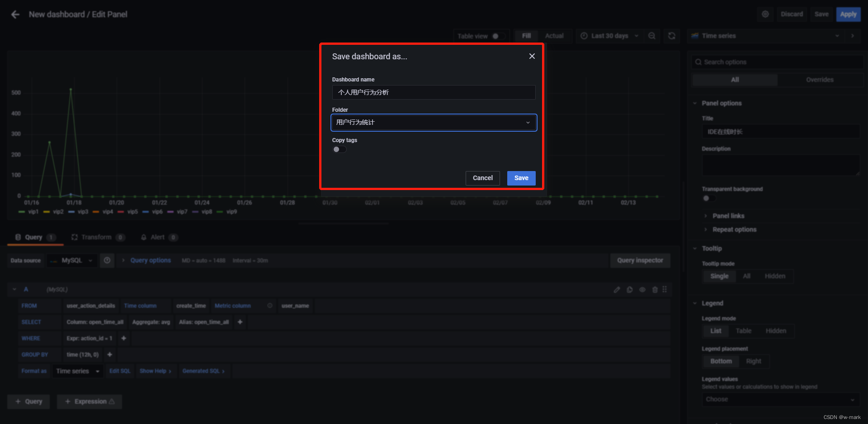This screenshot has width=868, height=424.
Task: Duplicate query A with copy icon
Action: (x=629, y=290)
